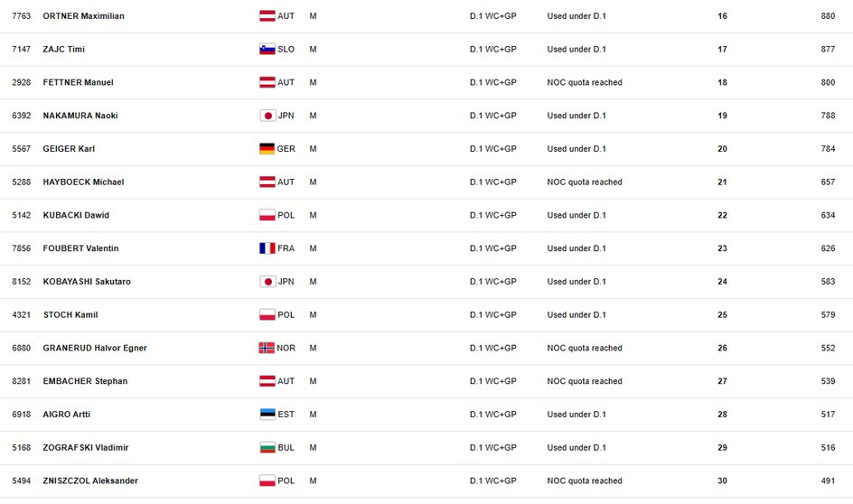The width and height of the screenshot is (853, 504).
Task: Click the Austrian flag beside ORTNER Maximilian
Action: tap(267, 16)
